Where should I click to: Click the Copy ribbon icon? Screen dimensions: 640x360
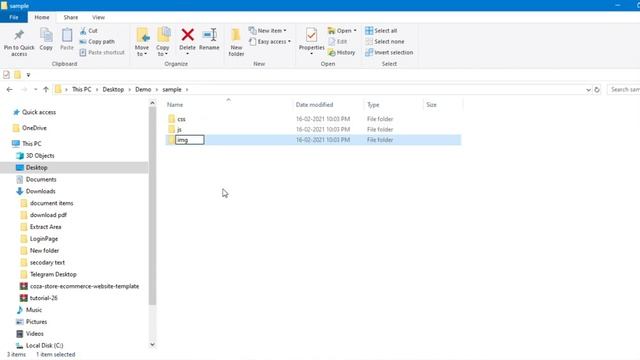click(46, 36)
